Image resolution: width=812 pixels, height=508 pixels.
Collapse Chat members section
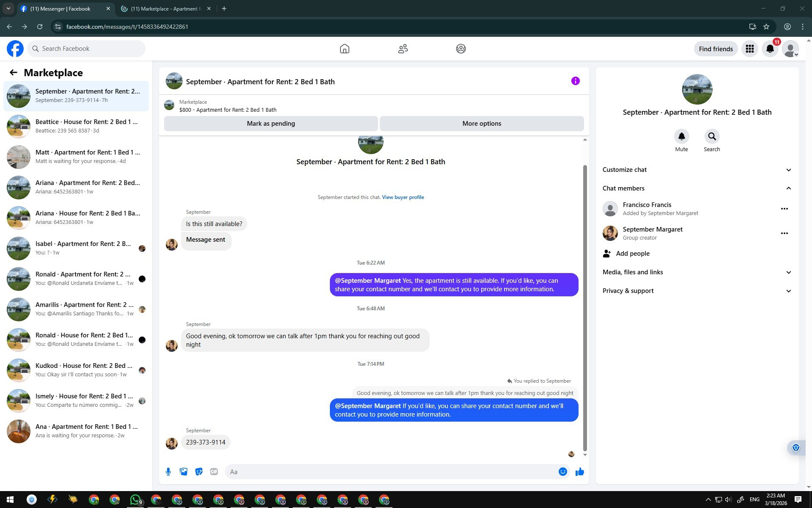click(x=697, y=188)
